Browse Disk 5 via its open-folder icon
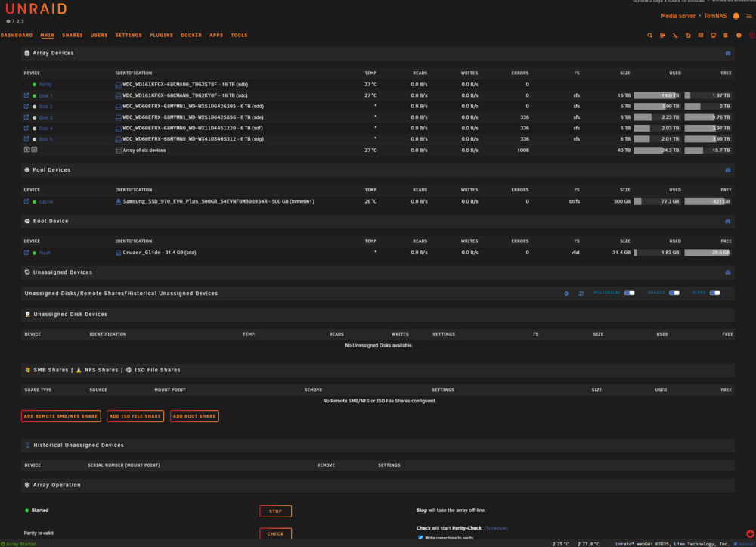The image size is (756, 547). click(26, 139)
